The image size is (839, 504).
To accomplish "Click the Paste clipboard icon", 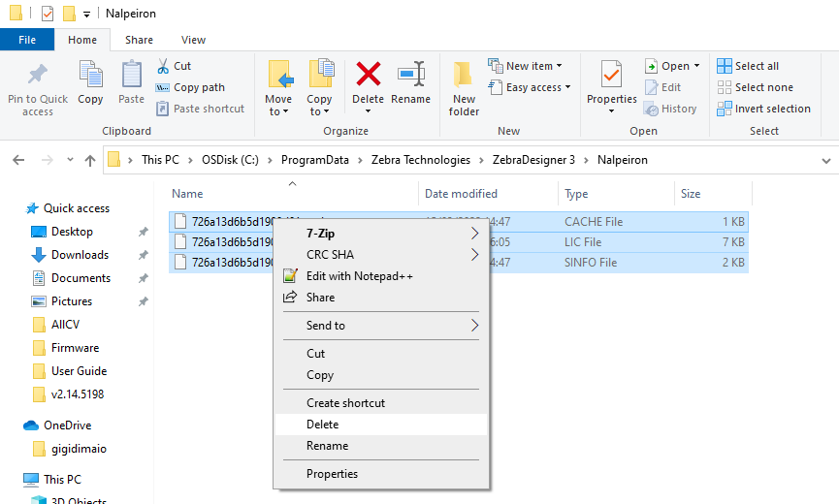I will click(131, 74).
